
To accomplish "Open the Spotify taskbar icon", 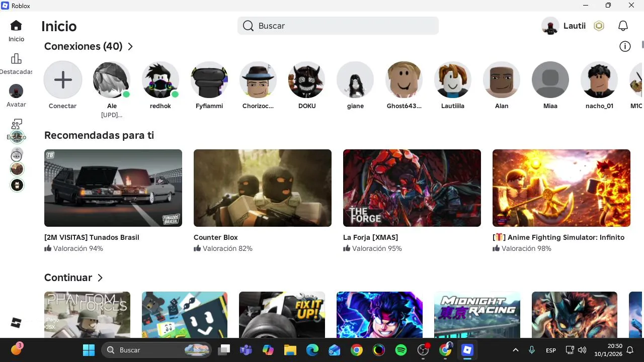I will tap(401, 350).
